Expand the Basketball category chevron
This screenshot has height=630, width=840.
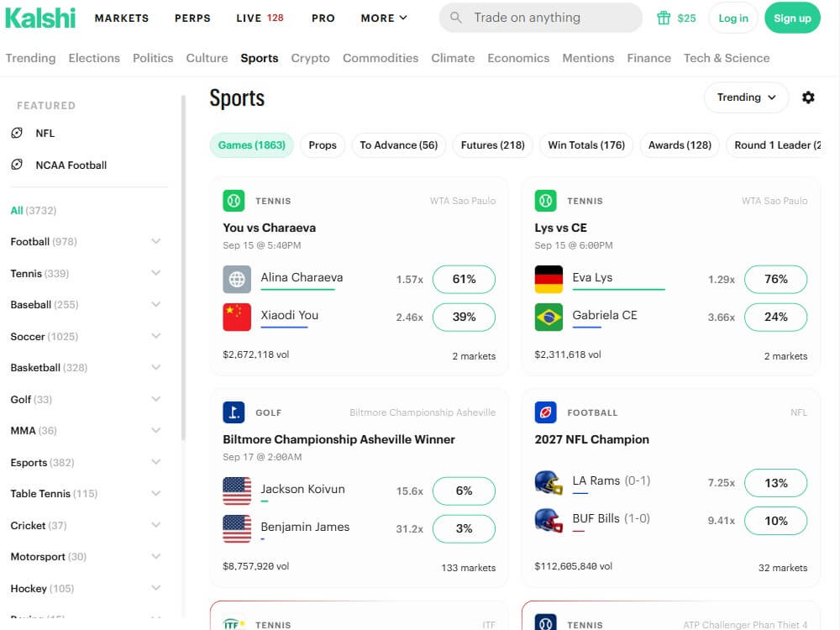click(x=156, y=368)
